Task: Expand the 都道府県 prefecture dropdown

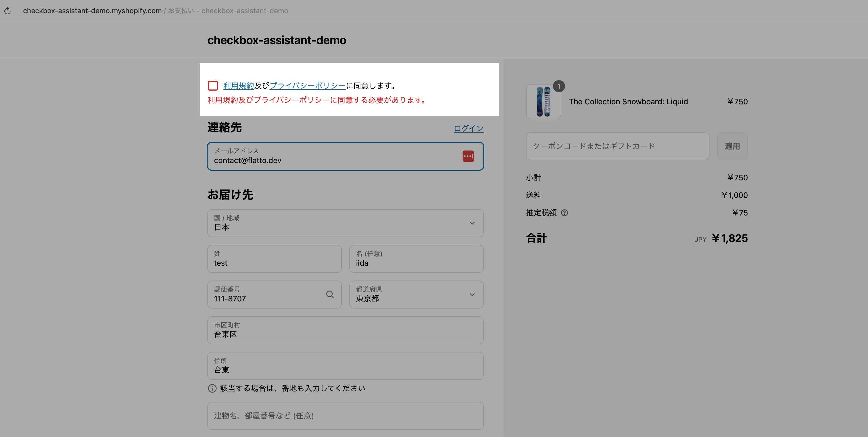Action: [x=416, y=295]
